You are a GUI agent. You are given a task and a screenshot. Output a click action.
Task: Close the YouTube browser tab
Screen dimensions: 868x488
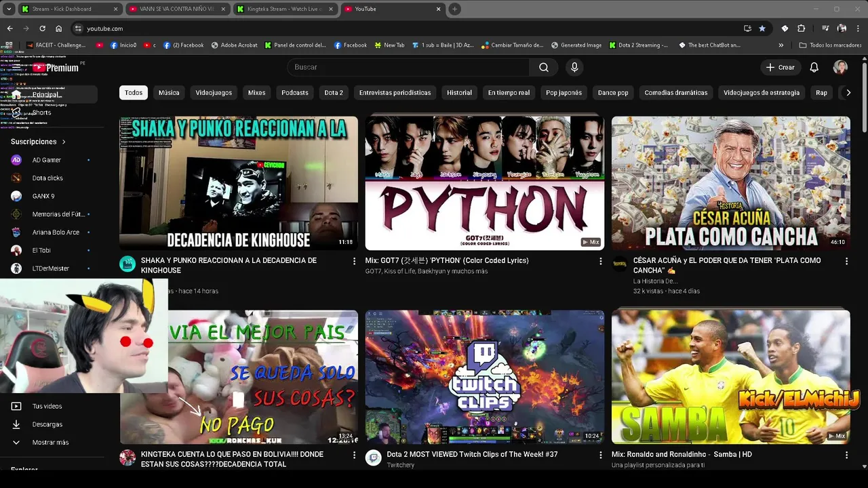click(x=438, y=9)
